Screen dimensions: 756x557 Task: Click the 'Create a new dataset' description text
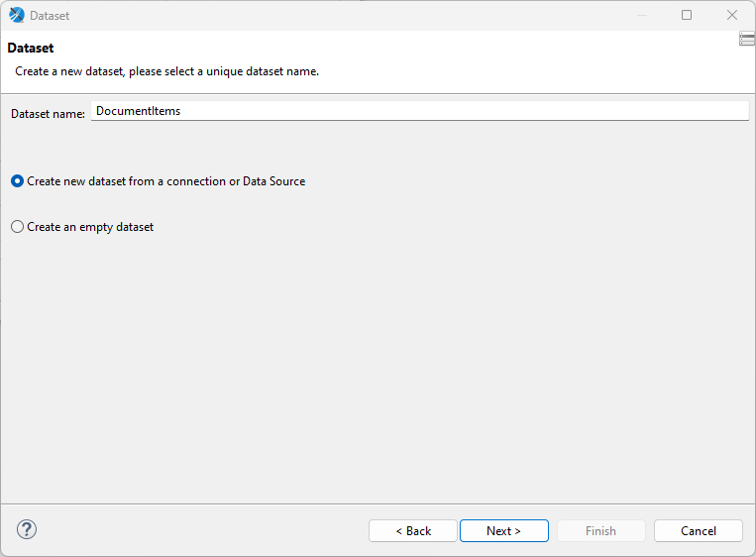pos(166,71)
